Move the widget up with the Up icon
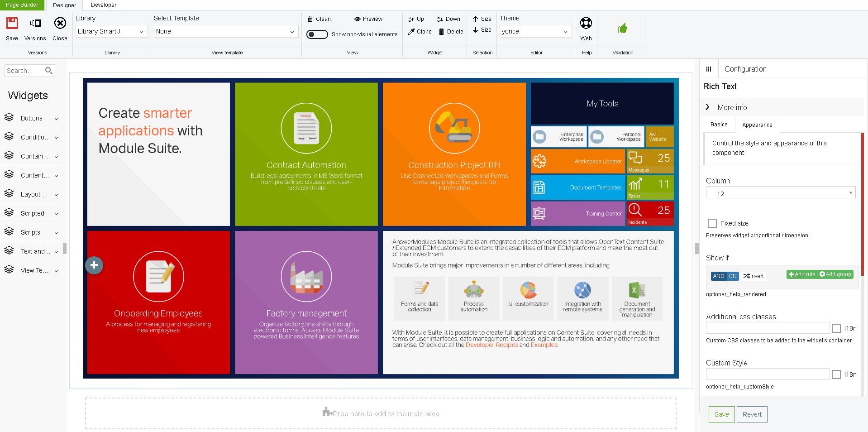 click(x=416, y=19)
